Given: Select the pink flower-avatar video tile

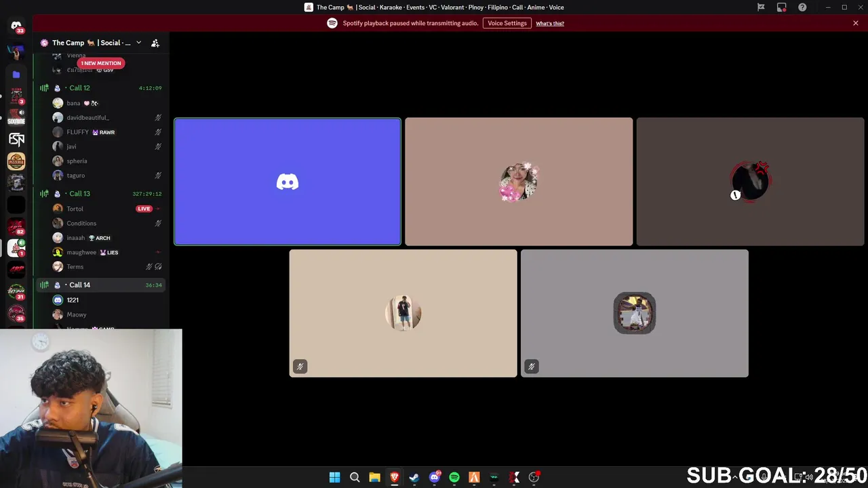Looking at the screenshot, I should pos(519,182).
